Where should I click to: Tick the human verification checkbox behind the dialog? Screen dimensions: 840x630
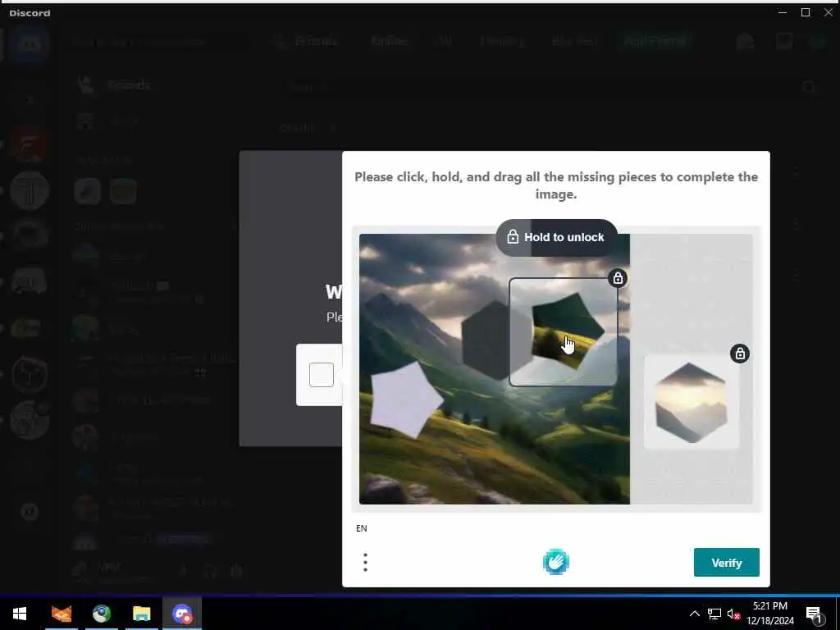pos(322,374)
